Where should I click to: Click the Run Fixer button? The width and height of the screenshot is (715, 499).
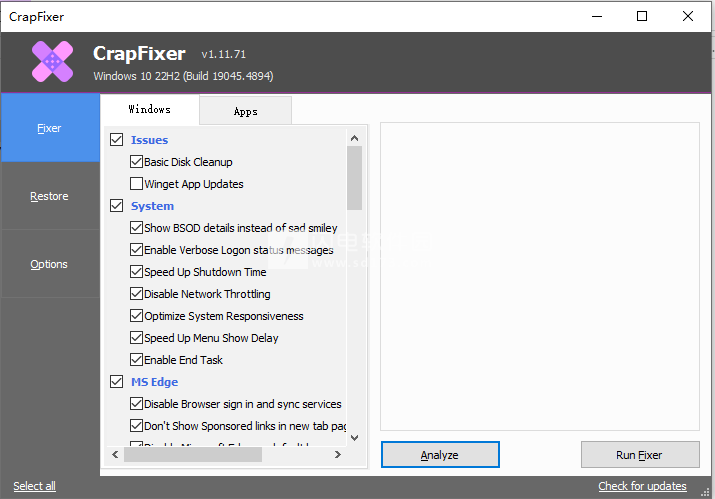640,455
